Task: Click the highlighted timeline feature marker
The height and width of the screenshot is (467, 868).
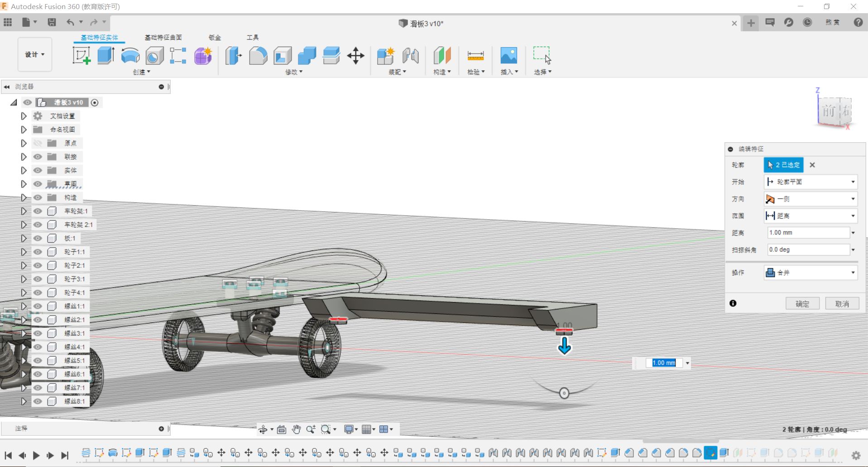Action: point(710,453)
